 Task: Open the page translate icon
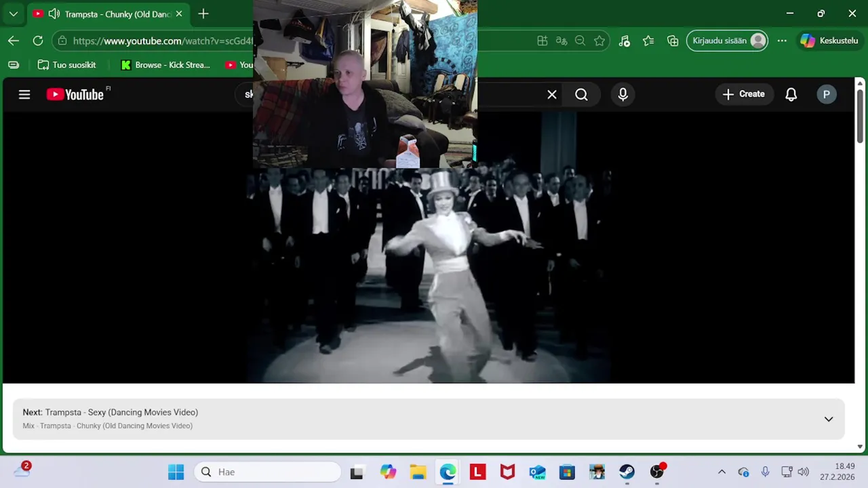coord(561,41)
